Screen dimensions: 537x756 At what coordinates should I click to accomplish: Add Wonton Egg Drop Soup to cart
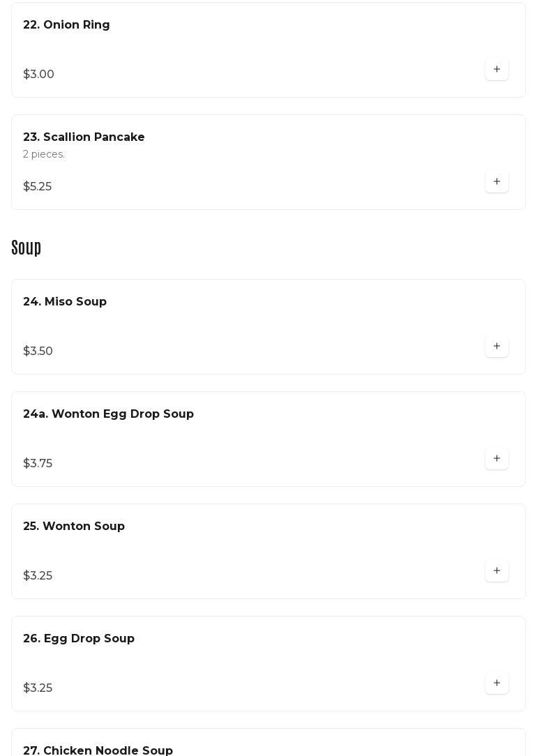click(x=497, y=458)
